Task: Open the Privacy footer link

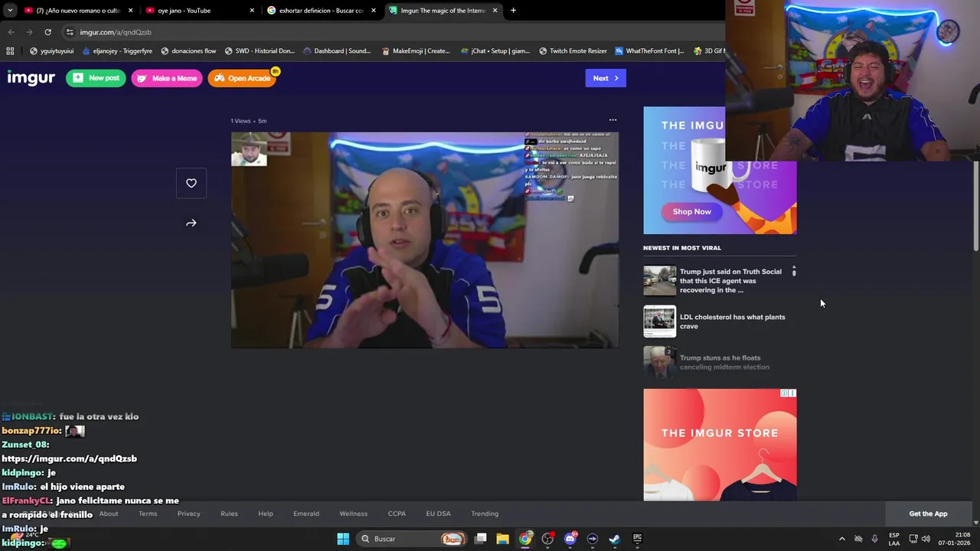Action: (188, 514)
